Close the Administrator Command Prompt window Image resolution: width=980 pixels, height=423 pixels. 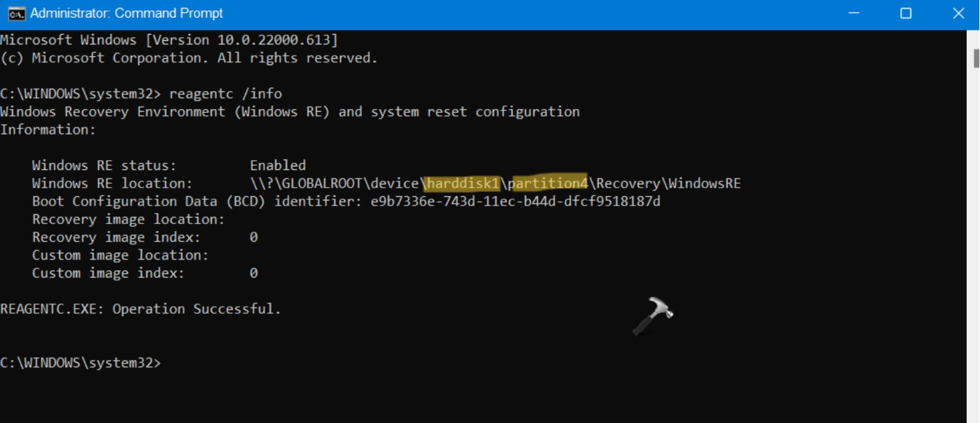[x=959, y=13]
